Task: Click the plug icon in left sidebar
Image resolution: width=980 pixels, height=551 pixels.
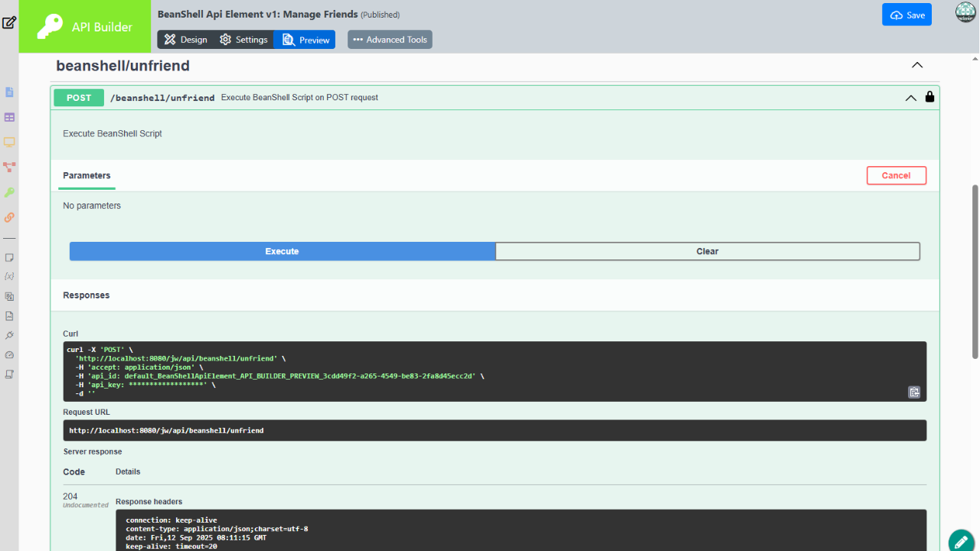Action: point(9,335)
